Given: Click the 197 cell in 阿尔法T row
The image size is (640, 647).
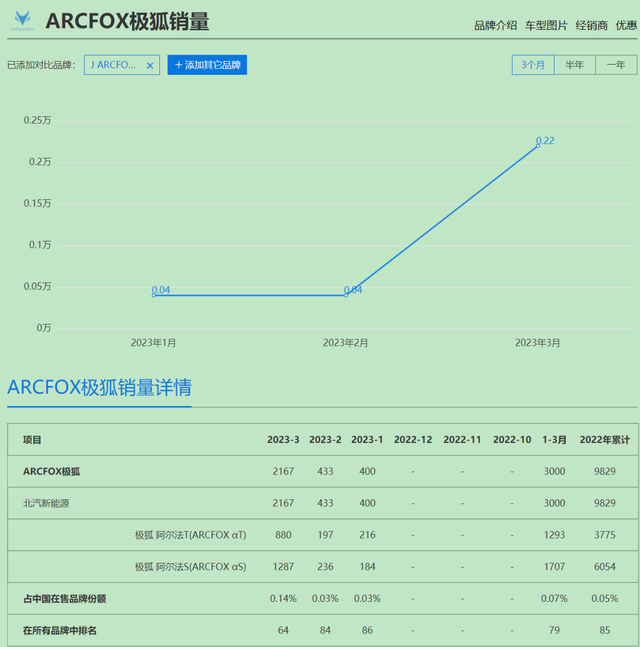Looking at the screenshot, I should click(x=325, y=535).
